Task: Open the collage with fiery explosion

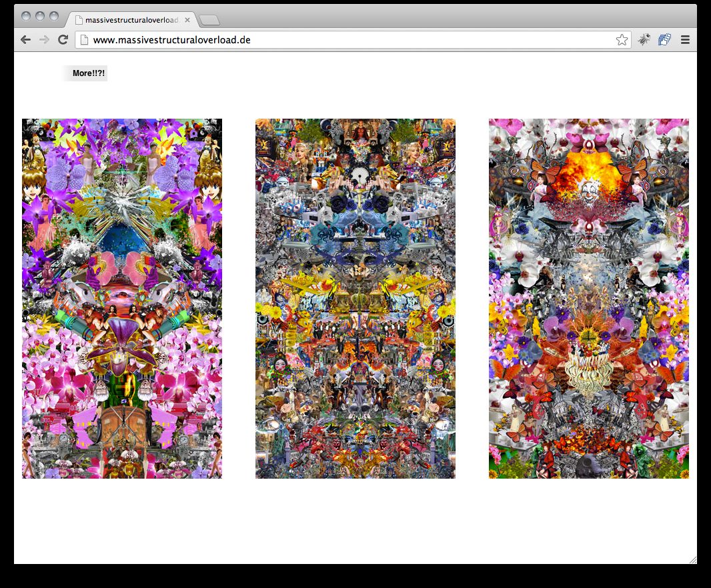Action: [588, 298]
